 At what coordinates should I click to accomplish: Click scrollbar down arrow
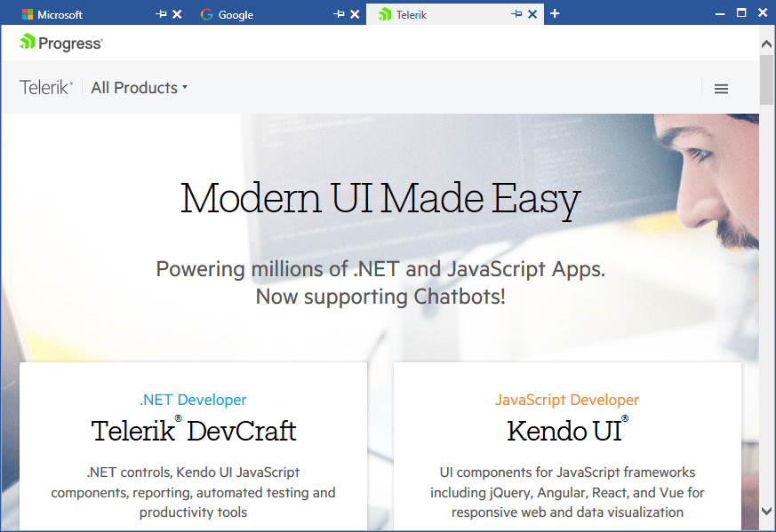(x=766, y=511)
